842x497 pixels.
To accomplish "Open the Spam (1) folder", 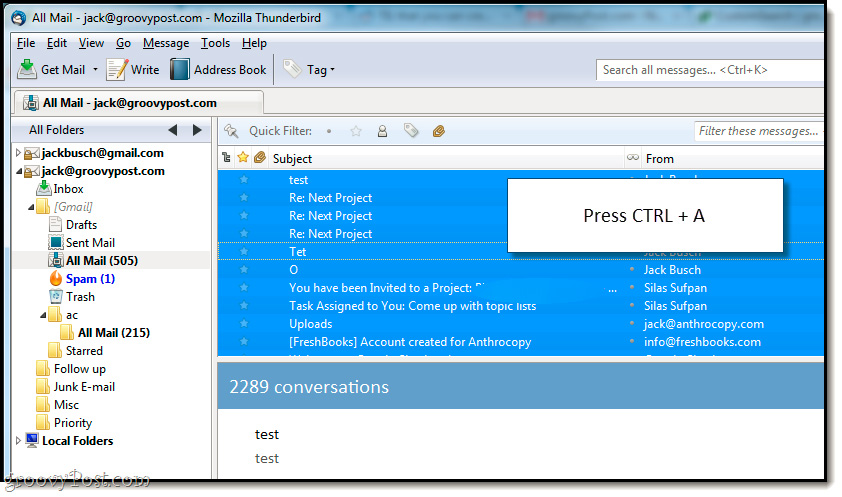I will point(90,279).
